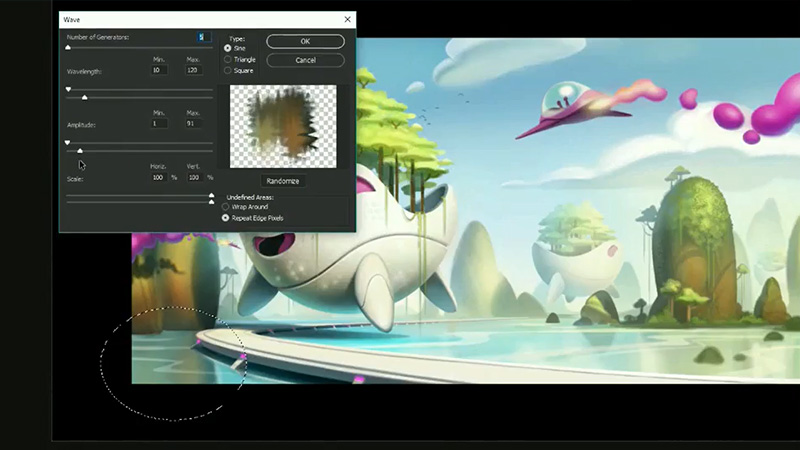This screenshot has height=450, width=800.
Task: Choose Wrap Around for undefined areas
Action: tap(226, 207)
